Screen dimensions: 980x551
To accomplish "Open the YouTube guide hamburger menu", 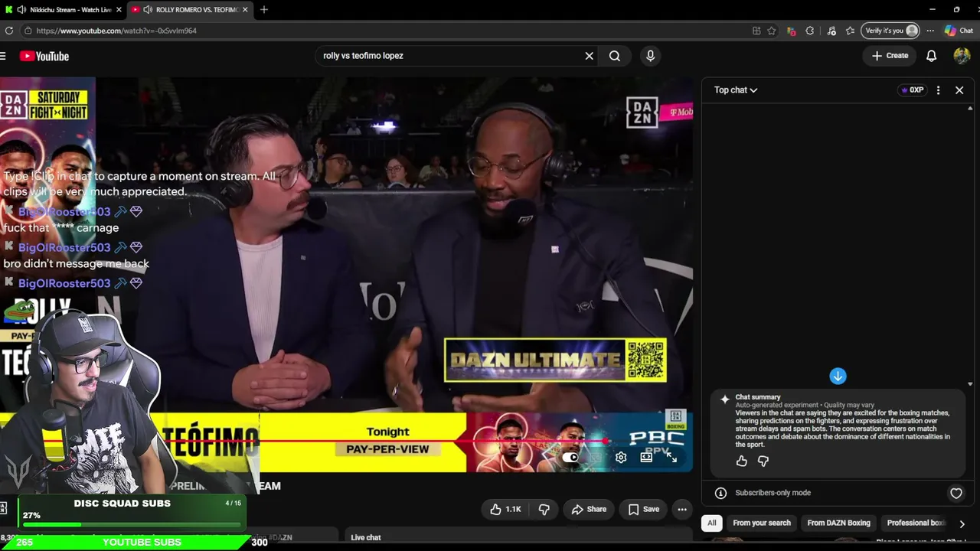I will pos(3,56).
